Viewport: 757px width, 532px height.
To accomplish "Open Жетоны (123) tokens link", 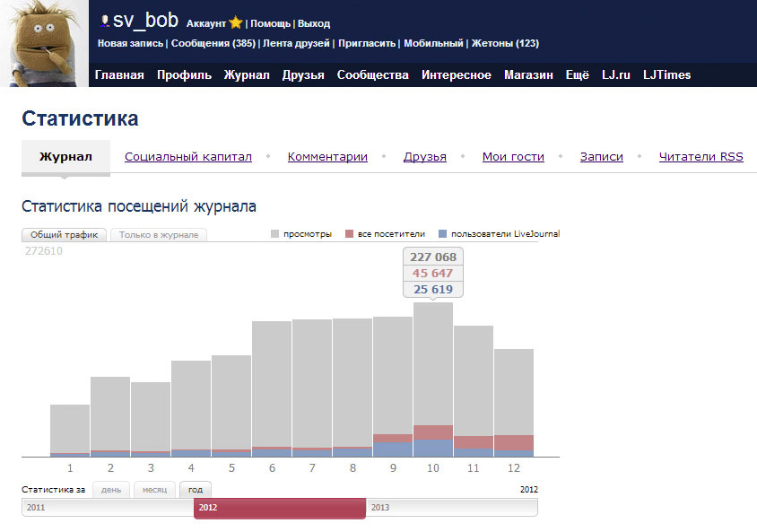I will (x=505, y=43).
